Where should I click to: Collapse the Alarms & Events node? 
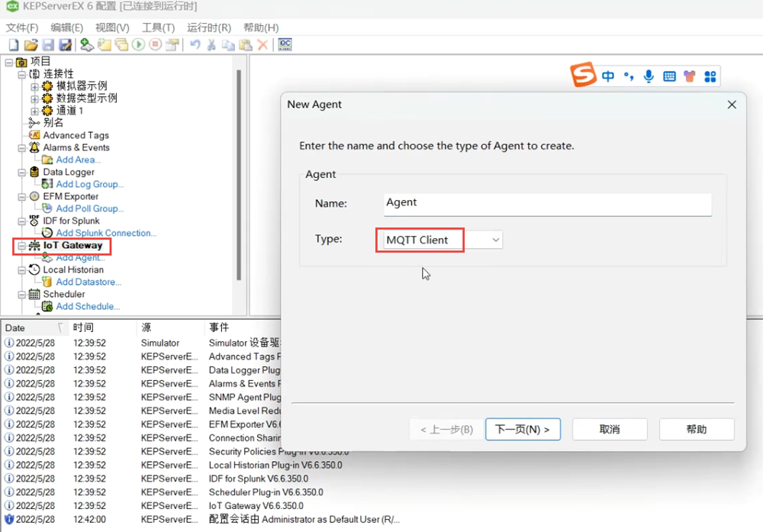coord(22,147)
